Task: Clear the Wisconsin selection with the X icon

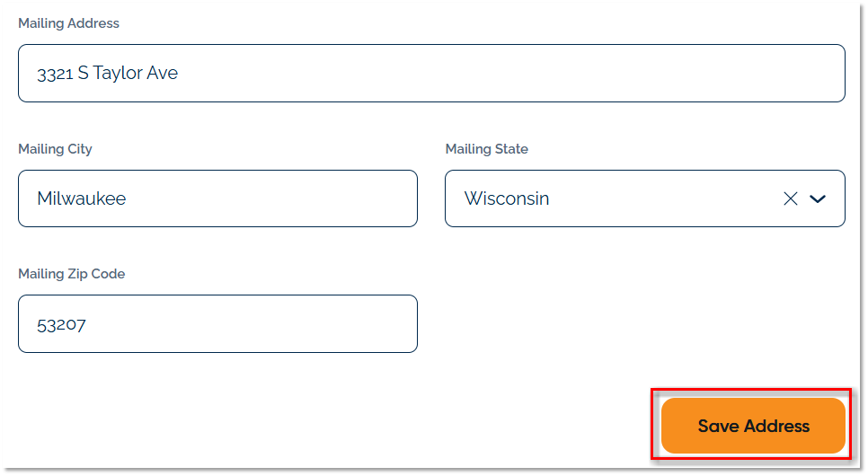Action: click(791, 198)
